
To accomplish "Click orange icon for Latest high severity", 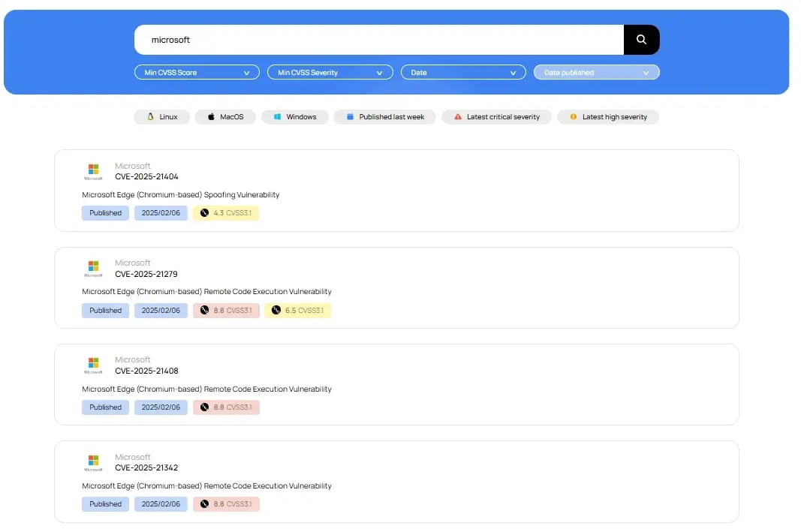I will click(574, 117).
